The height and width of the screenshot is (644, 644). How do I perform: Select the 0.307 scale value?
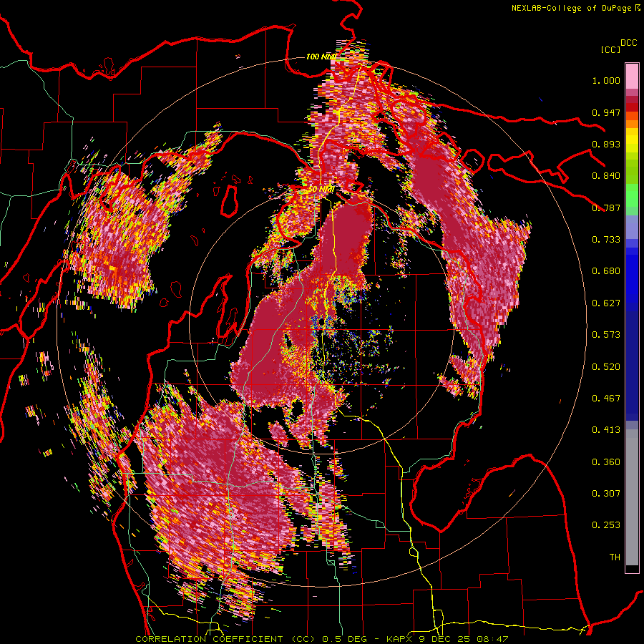pos(606,494)
